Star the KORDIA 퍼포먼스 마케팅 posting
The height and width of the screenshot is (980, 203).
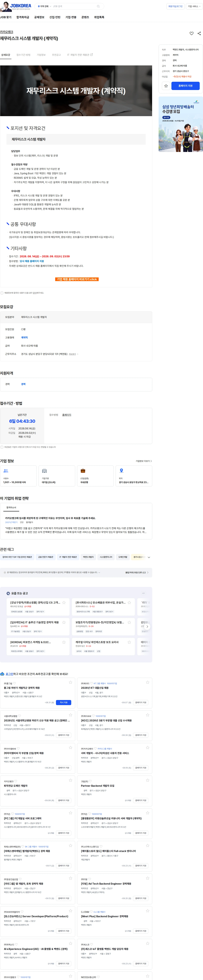point(64,642)
